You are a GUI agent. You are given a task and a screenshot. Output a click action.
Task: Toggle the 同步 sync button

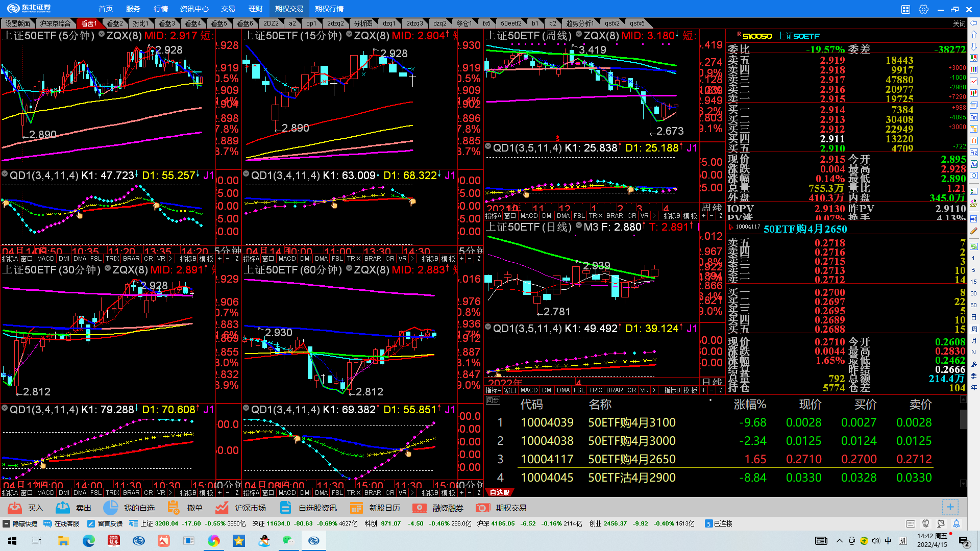(x=493, y=400)
